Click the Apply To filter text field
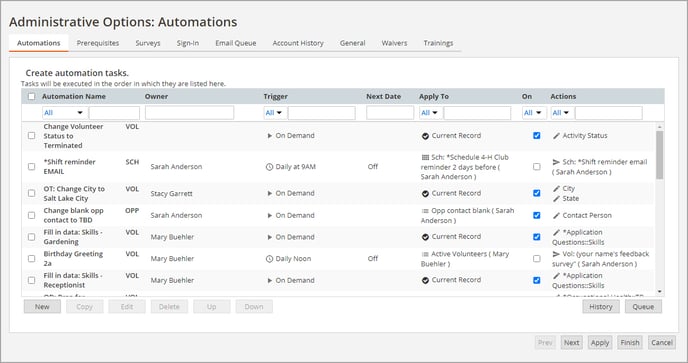Image resolution: width=688 pixels, height=363 pixels. (x=477, y=113)
